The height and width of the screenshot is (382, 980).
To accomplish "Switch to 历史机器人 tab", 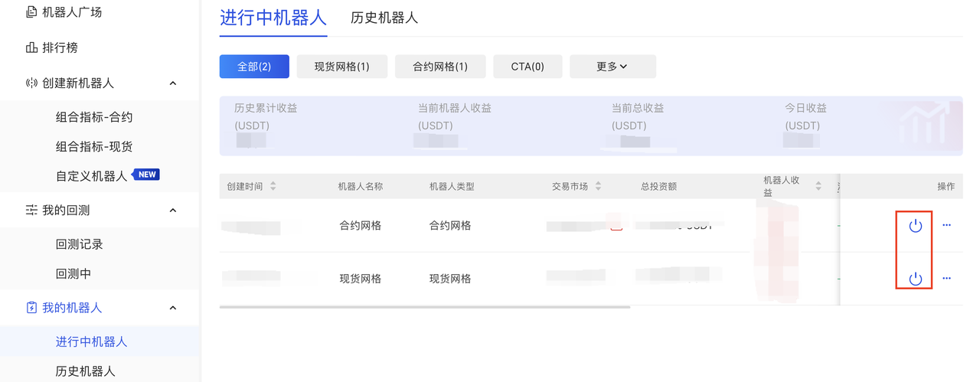I will 384,18.
